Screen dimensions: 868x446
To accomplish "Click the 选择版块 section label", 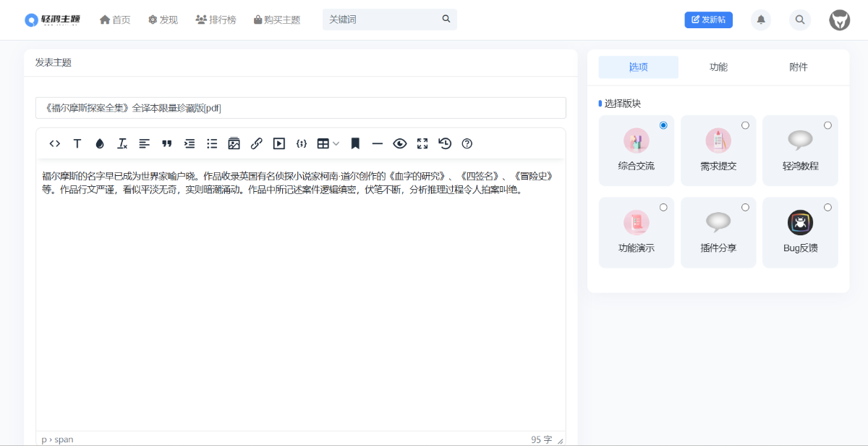I will pyautogui.click(x=623, y=104).
